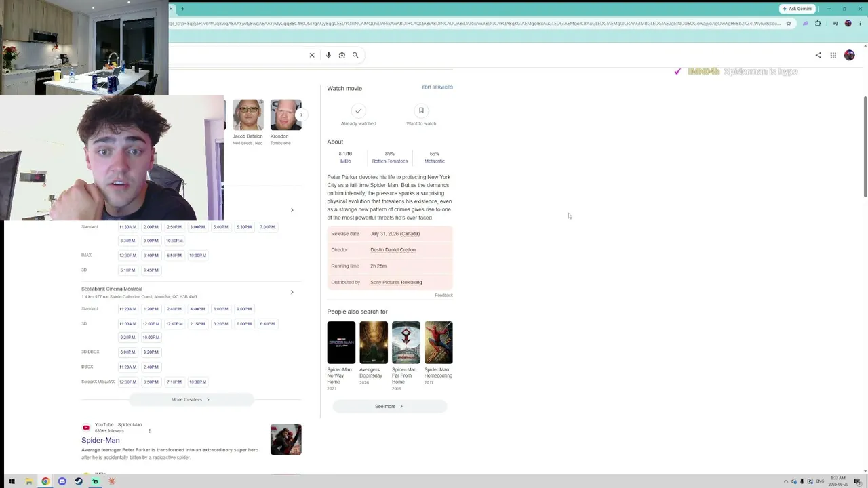This screenshot has height=488, width=868.
Task: Open the media controls icon in Chrome toolbar
Action: click(835, 24)
